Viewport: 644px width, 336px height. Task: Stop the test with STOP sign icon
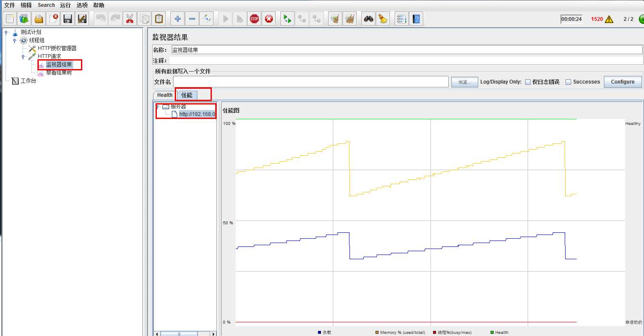[x=254, y=19]
